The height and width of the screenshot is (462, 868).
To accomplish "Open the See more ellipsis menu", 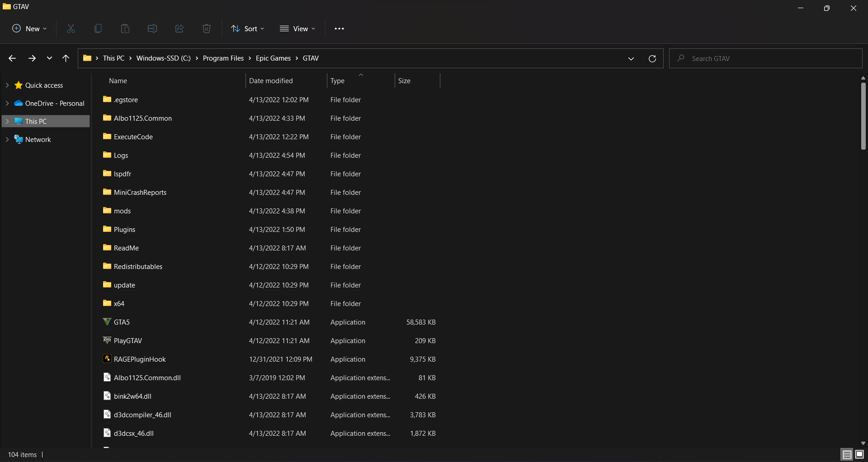I will 339,28.
